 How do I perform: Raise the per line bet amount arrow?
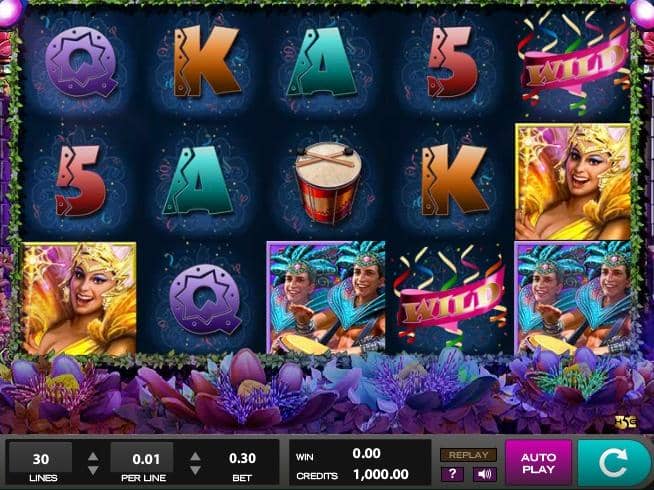[195, 457]
